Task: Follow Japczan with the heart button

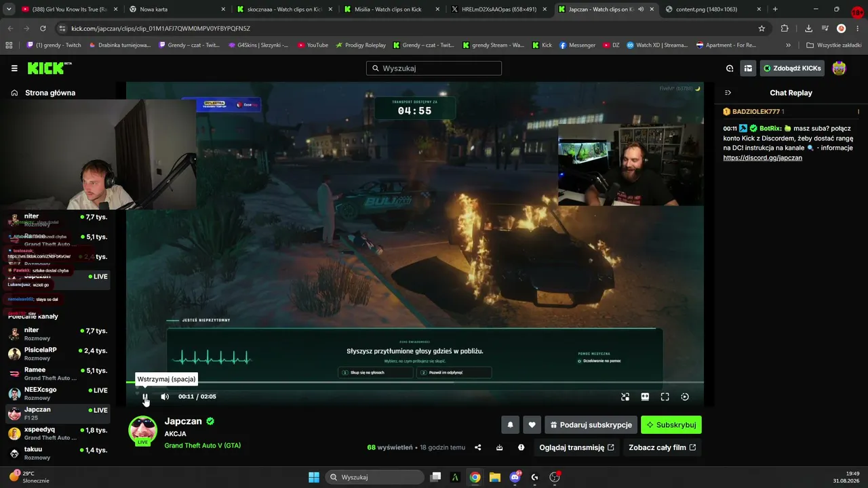Action: click(x=532, y=425)
